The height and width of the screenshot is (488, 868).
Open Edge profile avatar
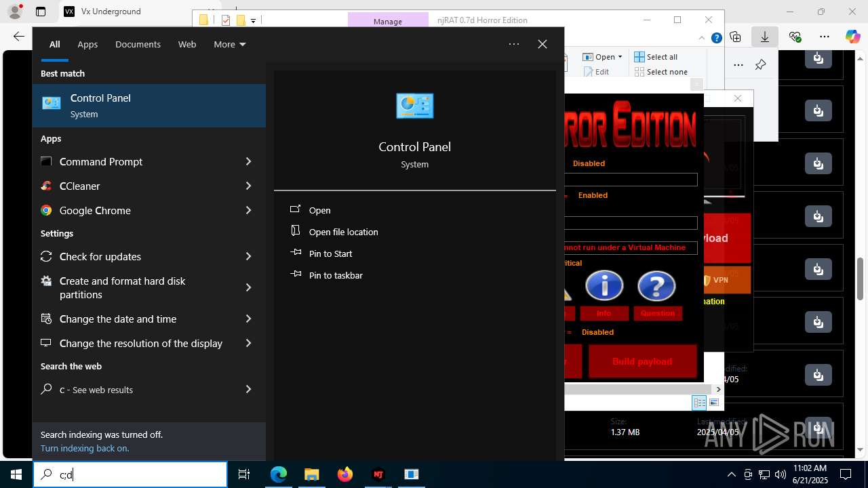[x=15, y=12]
